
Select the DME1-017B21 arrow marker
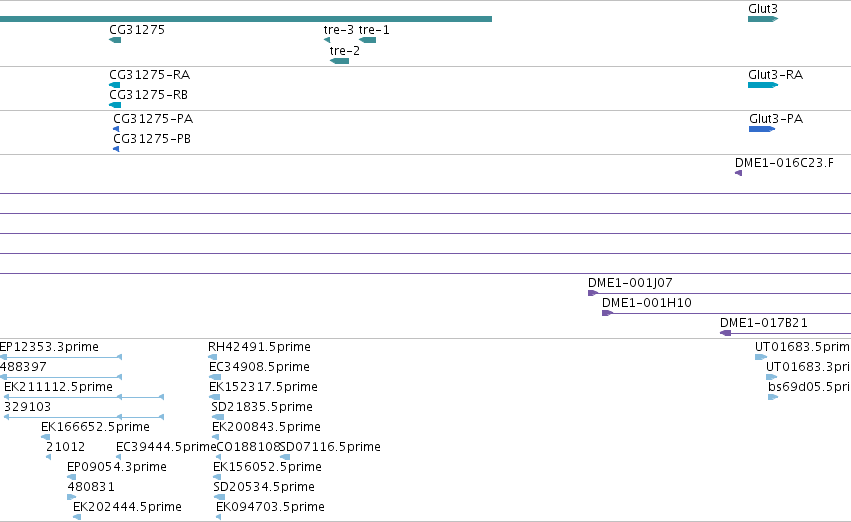click(x=725, y=333)
